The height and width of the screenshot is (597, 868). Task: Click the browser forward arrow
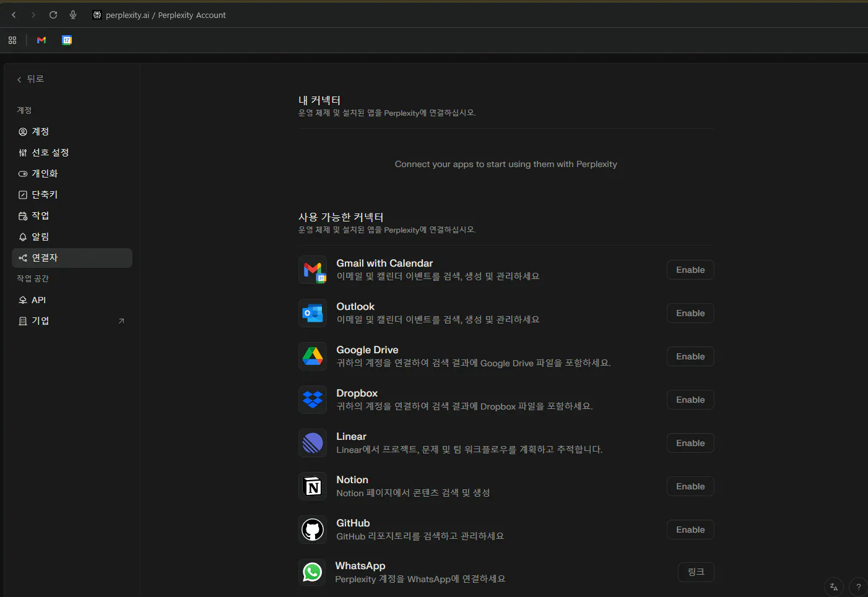[33, 15]
